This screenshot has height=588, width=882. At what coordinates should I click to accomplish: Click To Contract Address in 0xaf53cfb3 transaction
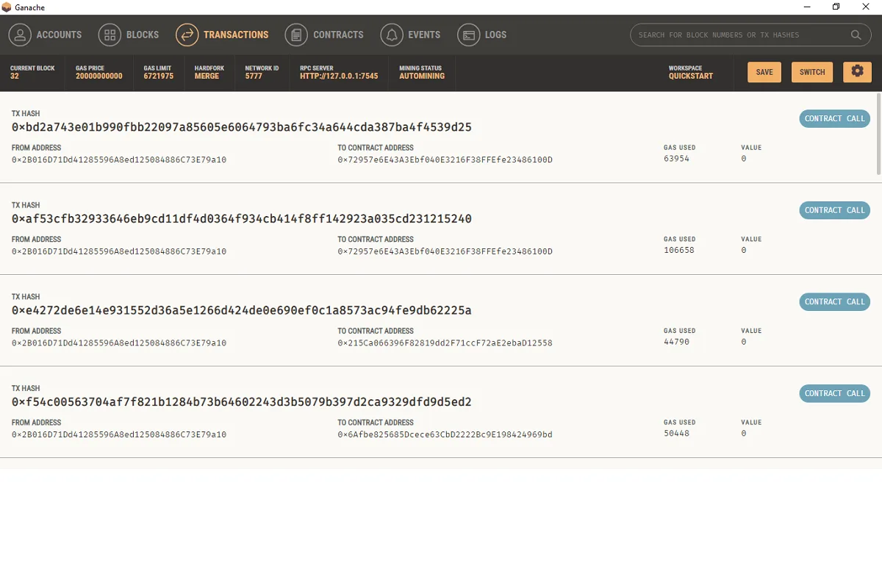pyautogui.click(x=445, y=251)
